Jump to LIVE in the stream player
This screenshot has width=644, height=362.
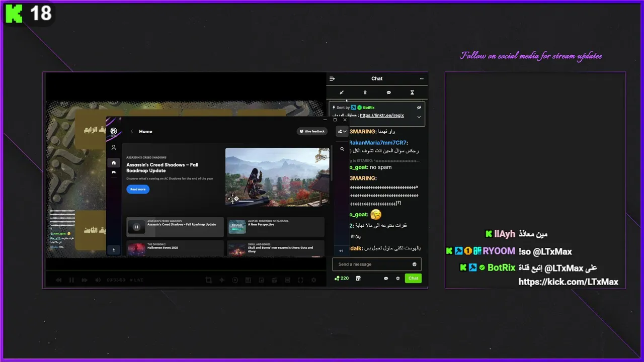click(x=136, y=280)
